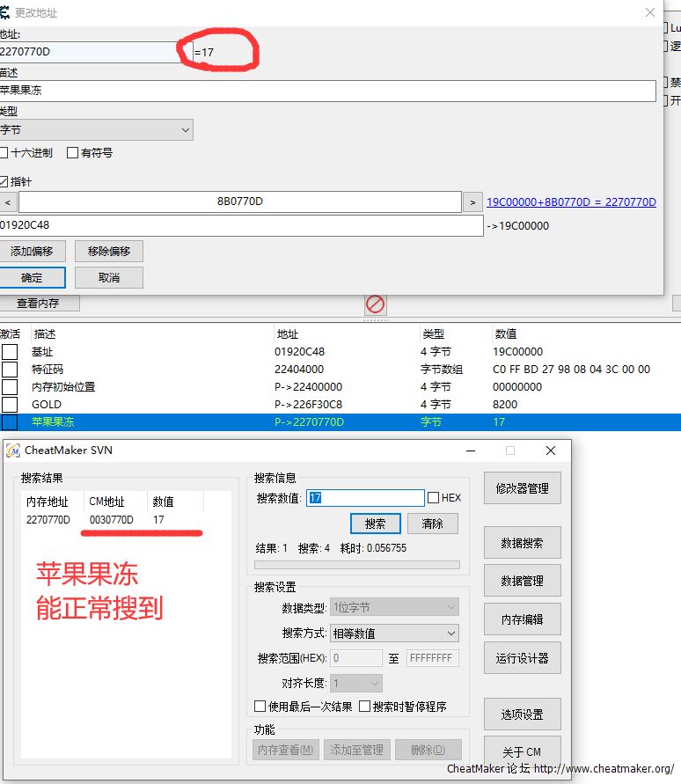The height and width of the screenshot is (784, 681).
Task: Click the 搜索 search button
Action: 376,524
